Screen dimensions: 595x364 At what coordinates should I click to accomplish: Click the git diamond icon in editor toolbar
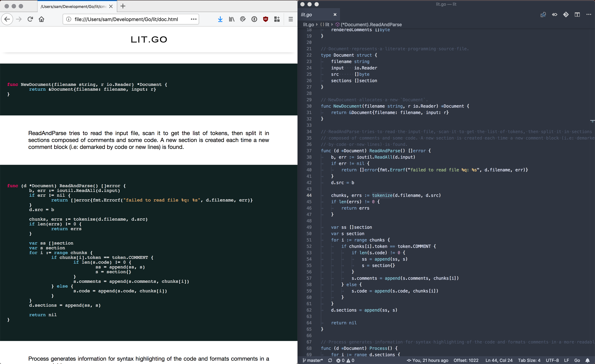coord(566,15)
